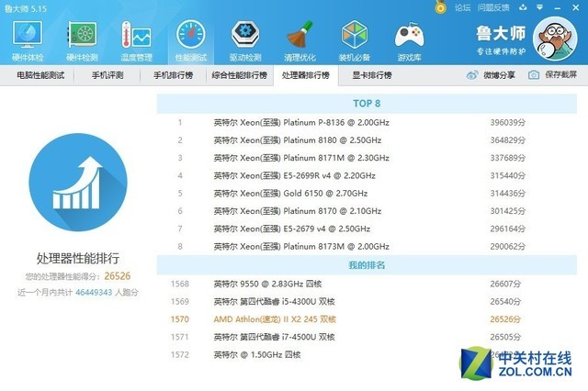Click score 26505分
Viewport: 588px width, 391px height.
[x=505, y=337]
